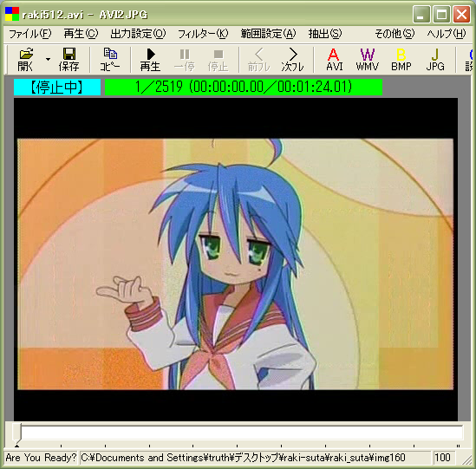Click the video preview frame
The width and height of the screenshot is (476, 469).
tap(236, 259)
